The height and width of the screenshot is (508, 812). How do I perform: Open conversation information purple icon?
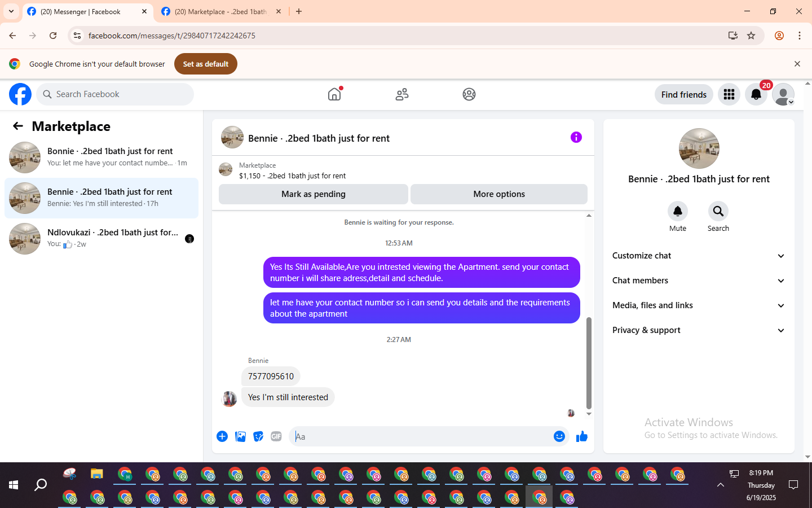(576, 137)
